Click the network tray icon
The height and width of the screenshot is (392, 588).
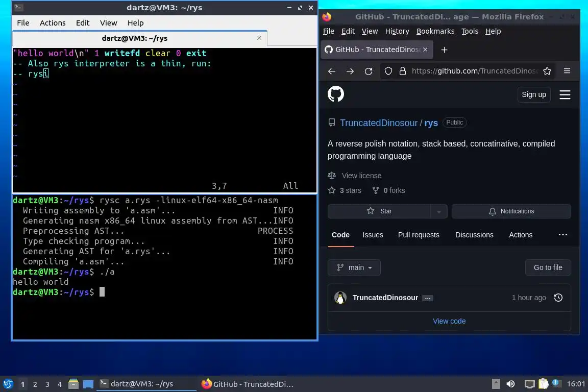529,384
